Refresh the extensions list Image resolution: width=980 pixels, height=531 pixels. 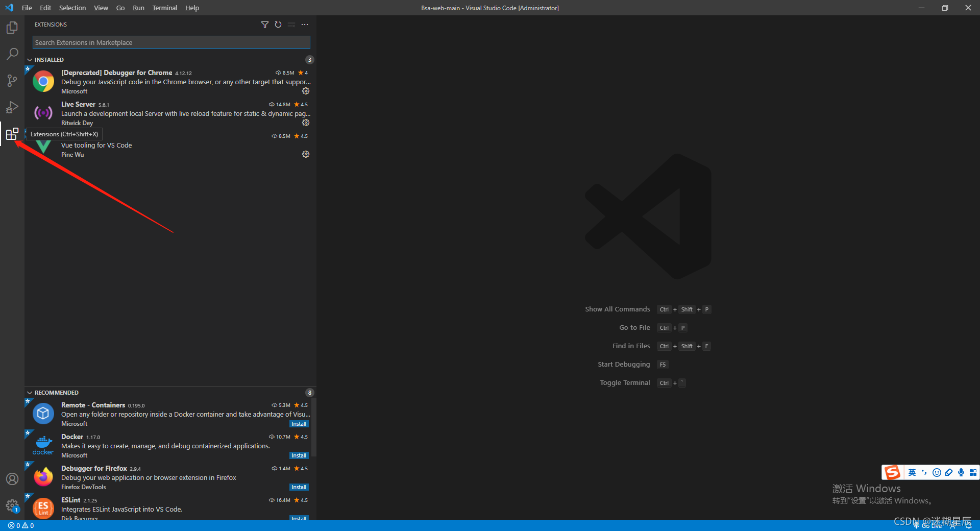click(278, 25)
